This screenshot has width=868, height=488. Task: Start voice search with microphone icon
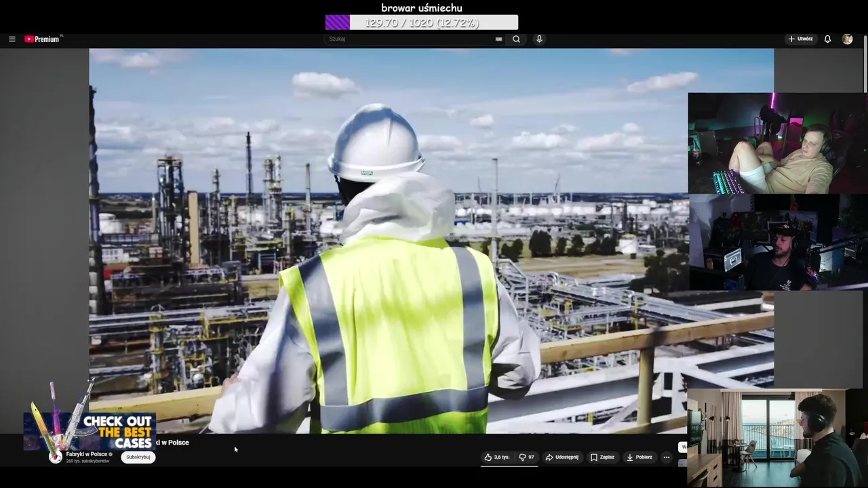539,39
